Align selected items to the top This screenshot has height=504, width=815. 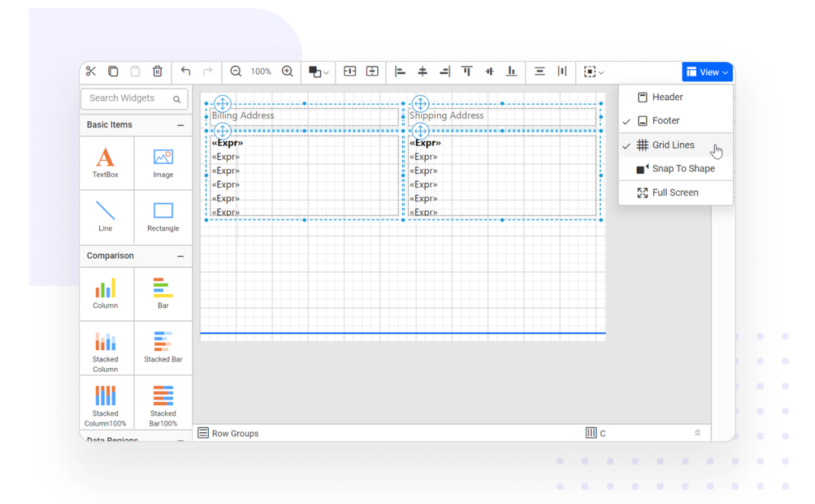click(x=468, y=71)
